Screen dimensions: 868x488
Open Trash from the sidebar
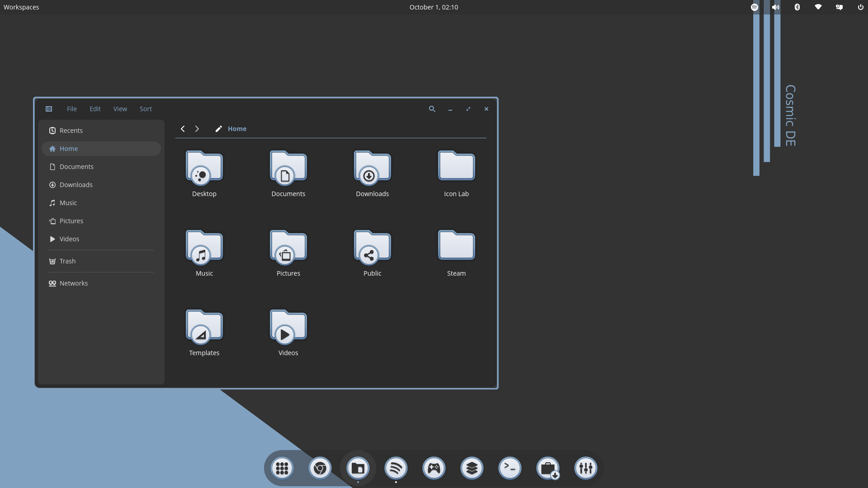click(x=67, y=261)
